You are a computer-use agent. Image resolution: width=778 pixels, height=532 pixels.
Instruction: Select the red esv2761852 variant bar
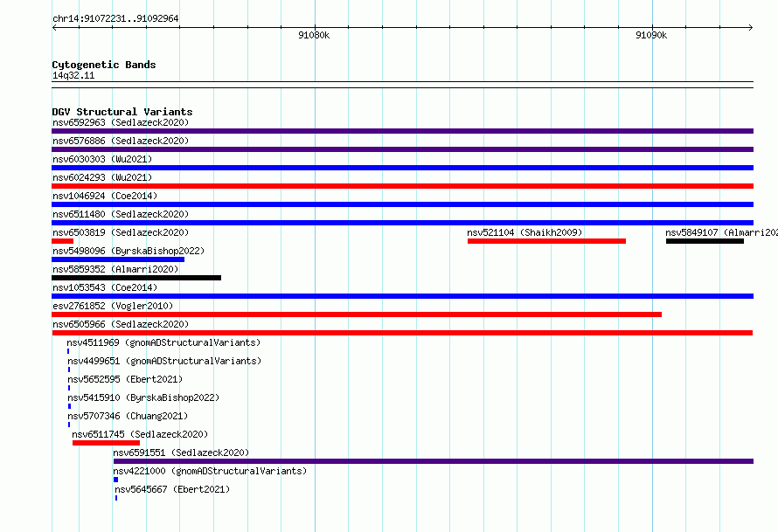tap(357, 314)
